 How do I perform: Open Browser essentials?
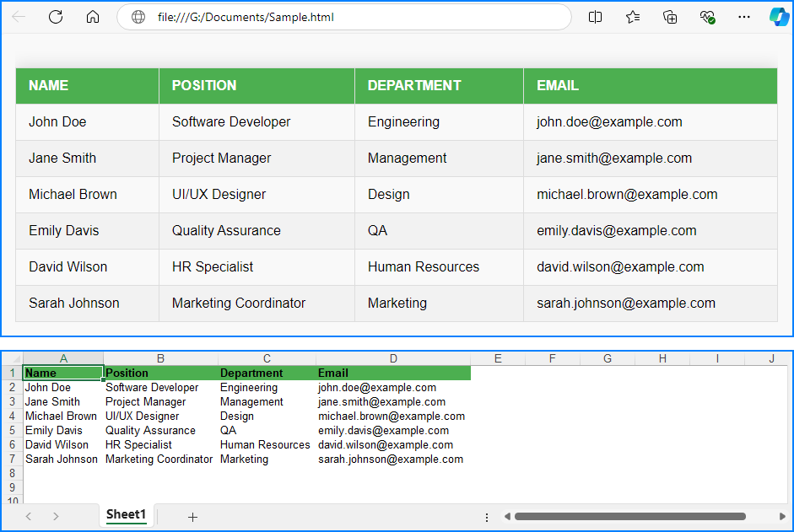(707, 16)
